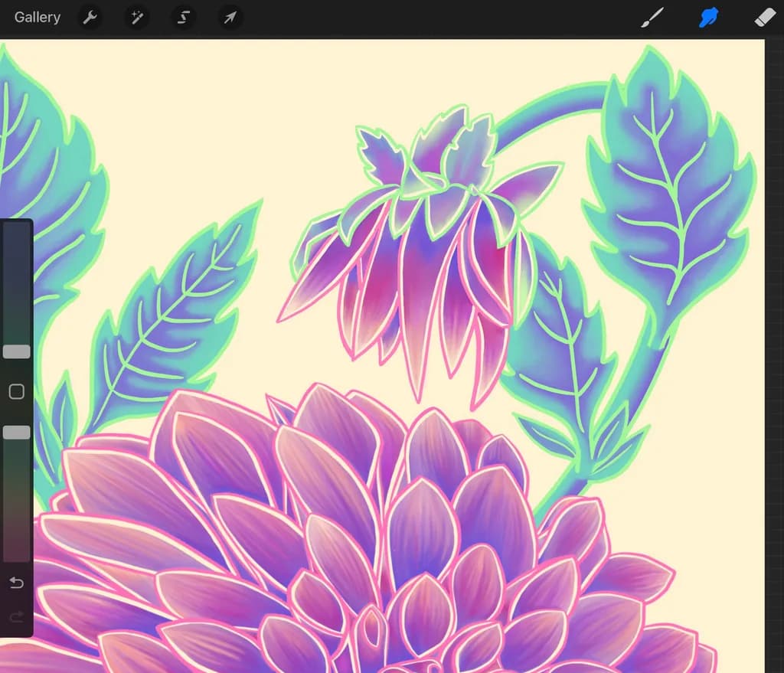
Task: Select the Eraser tool
Action: point(765,18)
